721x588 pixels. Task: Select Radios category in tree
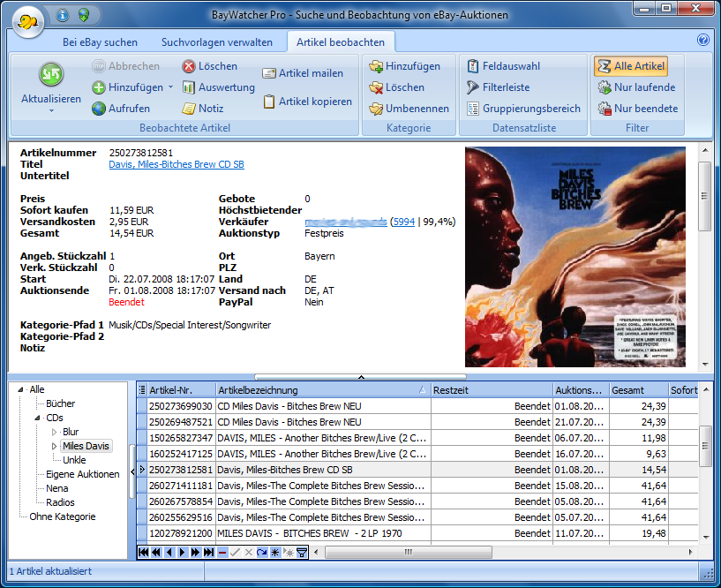[60, 502]
